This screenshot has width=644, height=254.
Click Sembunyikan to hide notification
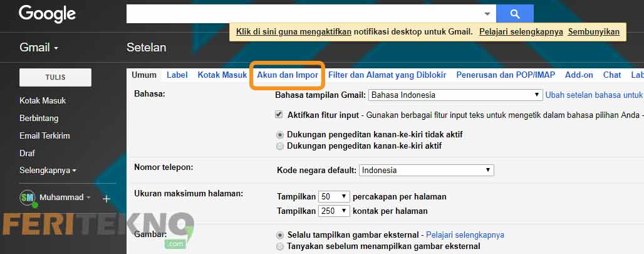tap(593, 31)
